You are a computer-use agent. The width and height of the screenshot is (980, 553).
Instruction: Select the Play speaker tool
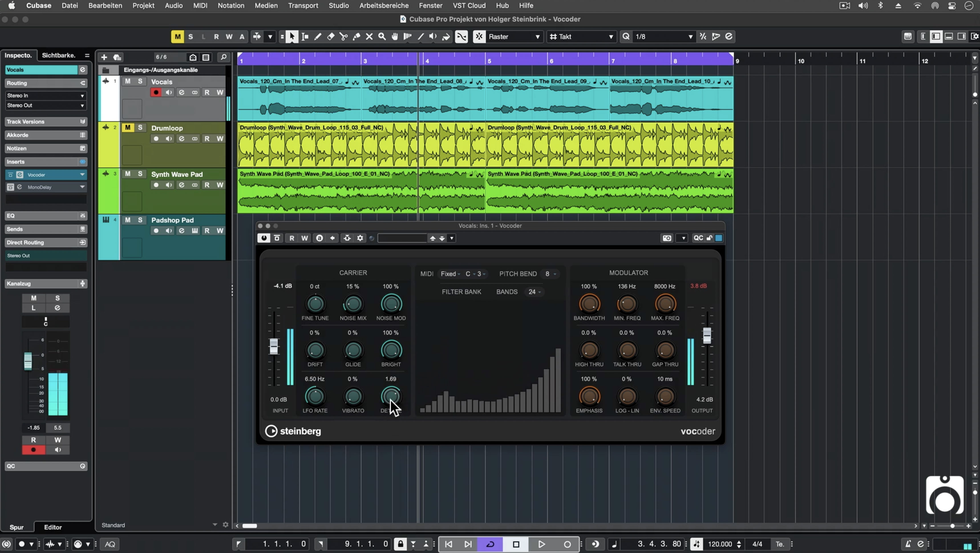pyautogui.click(x=433, y=37)
